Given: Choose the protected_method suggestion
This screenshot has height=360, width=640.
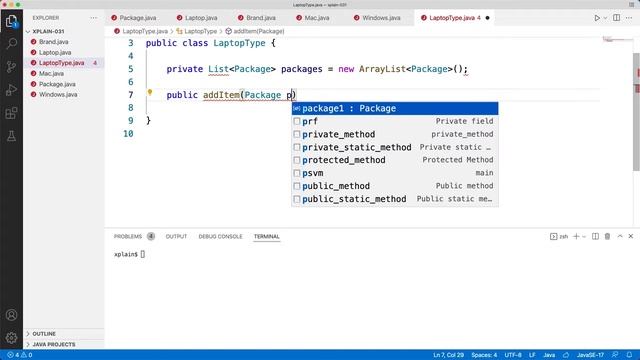Looking at the screenshot, I should tap(395, 160).
